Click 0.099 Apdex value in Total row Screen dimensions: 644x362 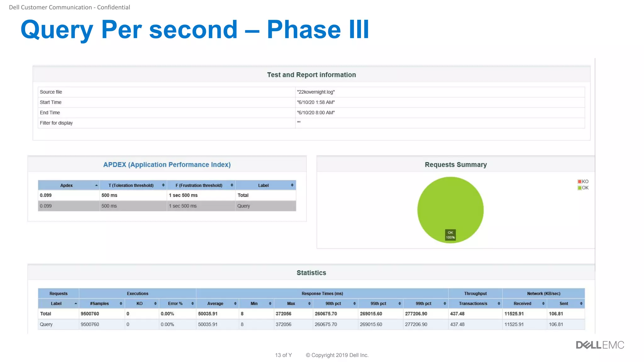click(46, 195)
